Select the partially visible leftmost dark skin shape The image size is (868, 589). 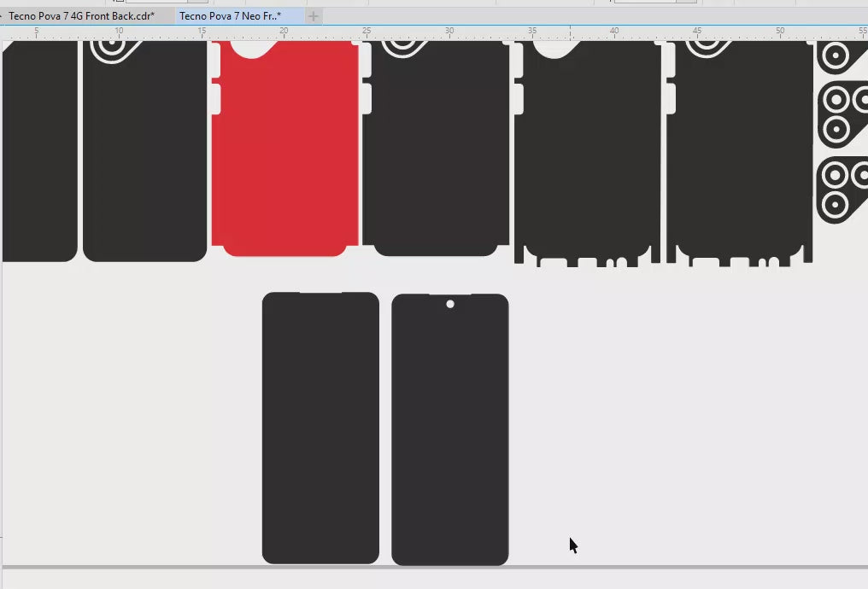click(x=38, y=154)
